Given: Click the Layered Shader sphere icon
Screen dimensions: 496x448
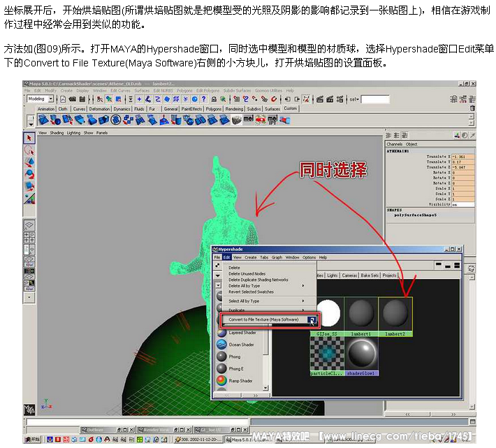Looking at the screenshot, I should (x=221, y=333).
